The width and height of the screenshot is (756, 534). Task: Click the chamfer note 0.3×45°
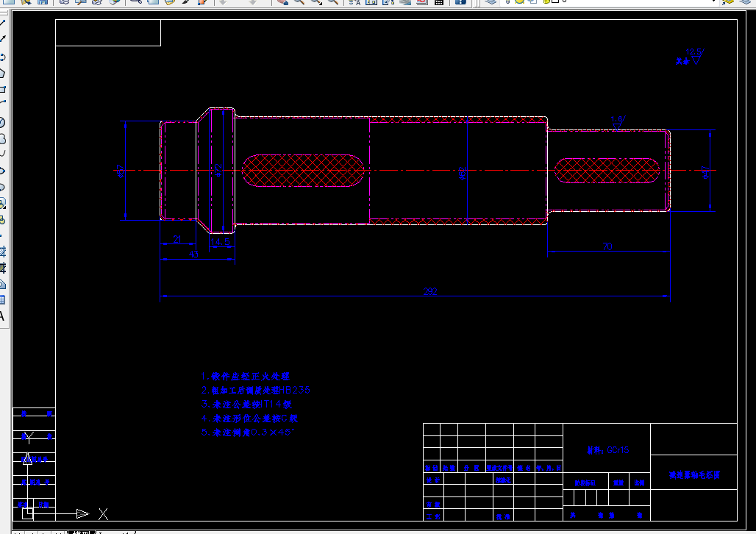pos(247,432)
